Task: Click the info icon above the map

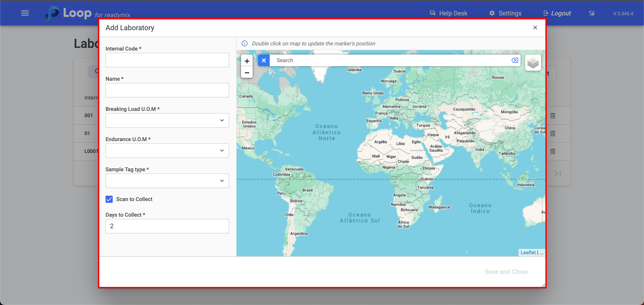Action: click(244, 44)
